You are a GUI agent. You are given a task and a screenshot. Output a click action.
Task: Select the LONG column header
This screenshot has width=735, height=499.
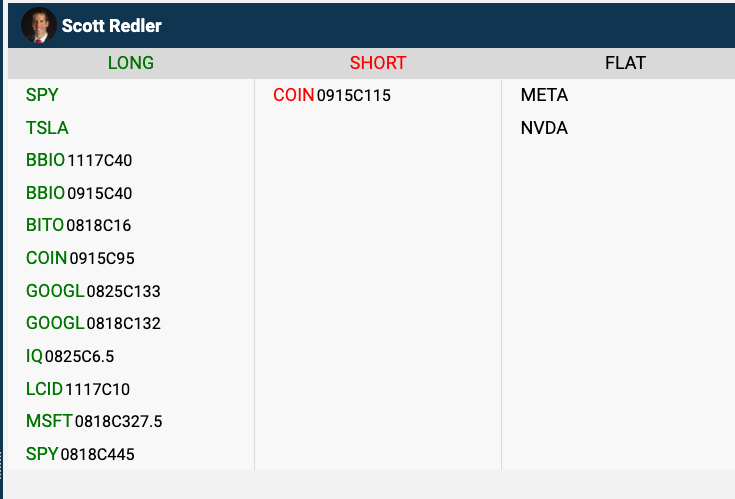click(x=131, y=63)
